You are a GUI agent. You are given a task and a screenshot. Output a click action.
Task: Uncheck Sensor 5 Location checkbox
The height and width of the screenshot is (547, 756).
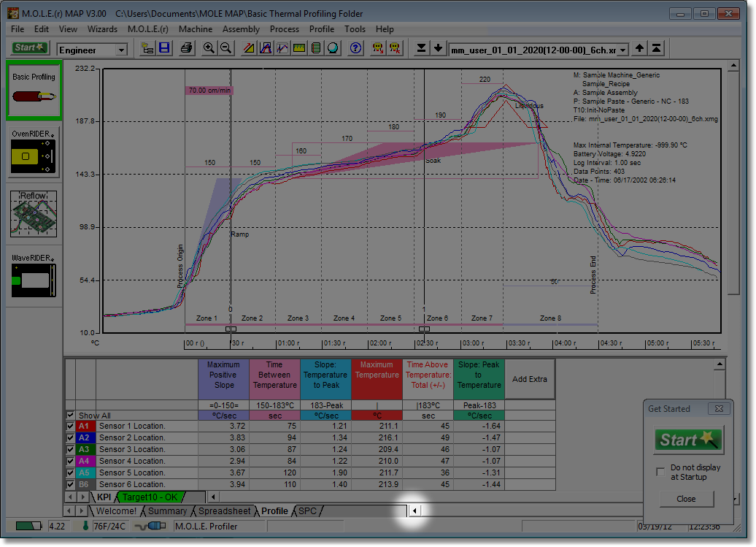[70, 473]
